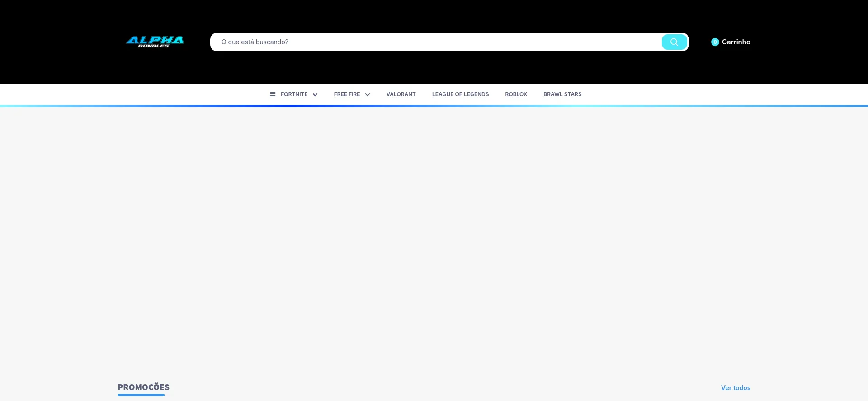Click the magnifier search button
Screen dimensions: 868x401
tap(674, 42)
